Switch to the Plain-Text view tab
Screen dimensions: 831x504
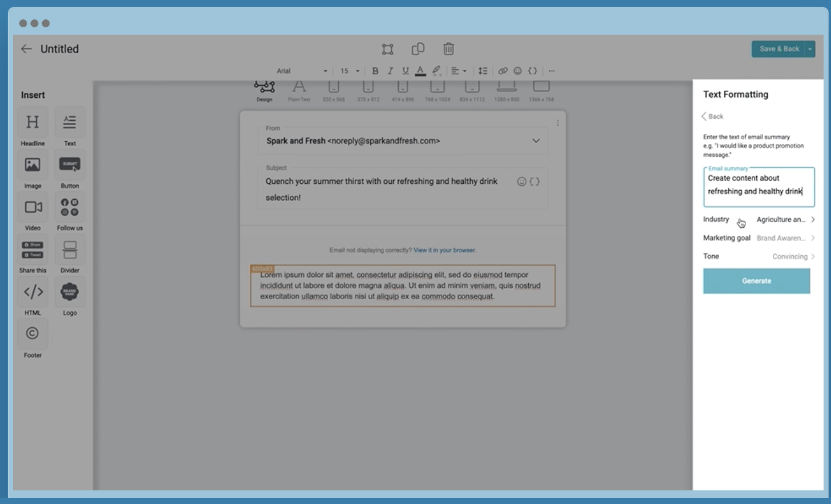pyautogui.click(x=299, y=92)
